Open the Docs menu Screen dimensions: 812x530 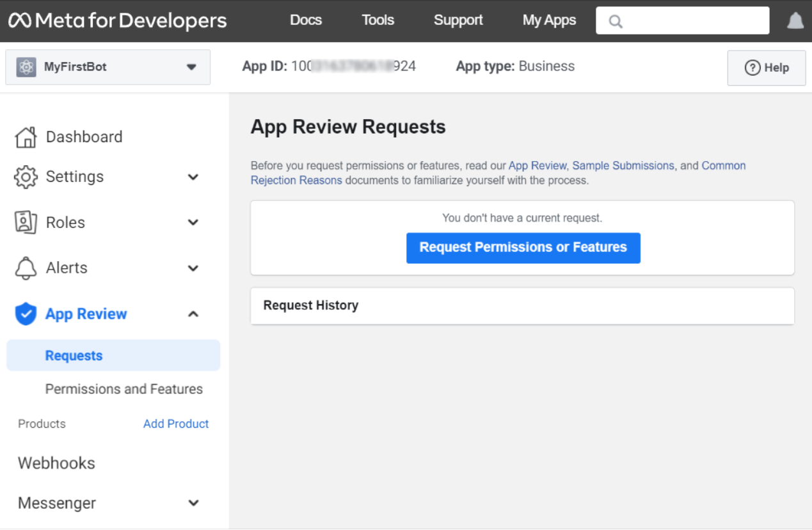tap(306, 20)
